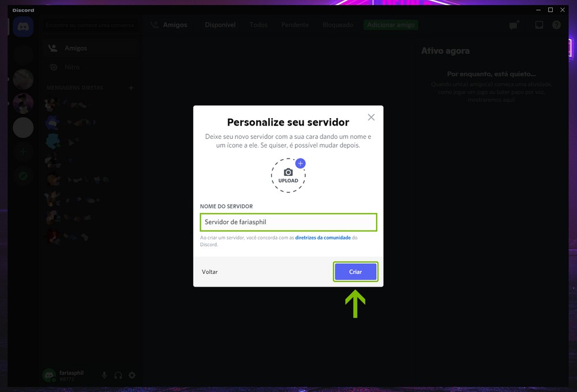Click the help question mark icon
The width and height of the screenshot is (577, 392).
pos(556,25)
